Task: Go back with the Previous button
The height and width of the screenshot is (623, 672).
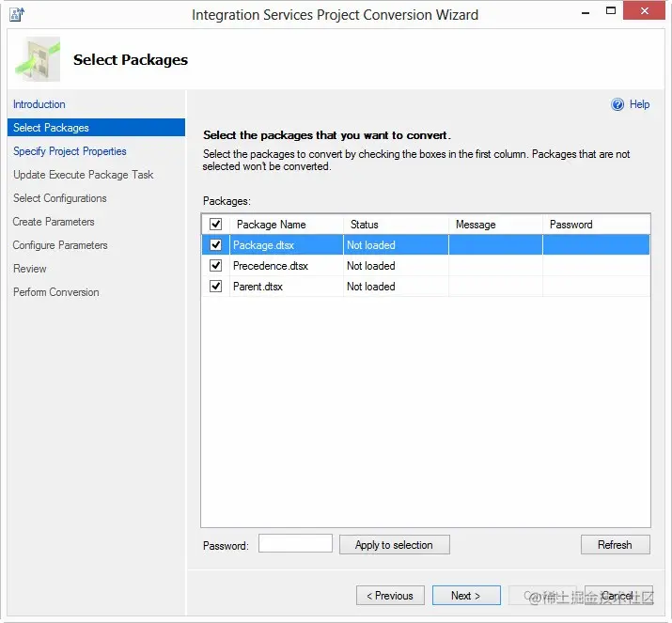Action: point(390,596)
